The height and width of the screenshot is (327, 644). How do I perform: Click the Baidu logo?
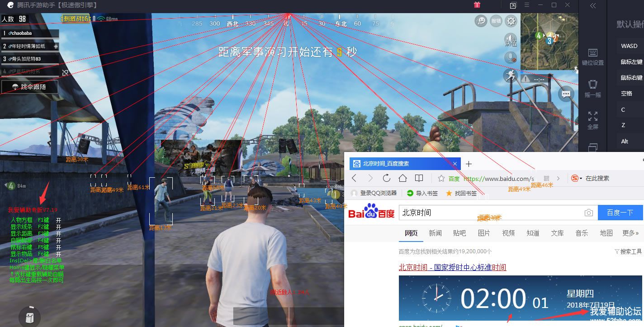371,212
